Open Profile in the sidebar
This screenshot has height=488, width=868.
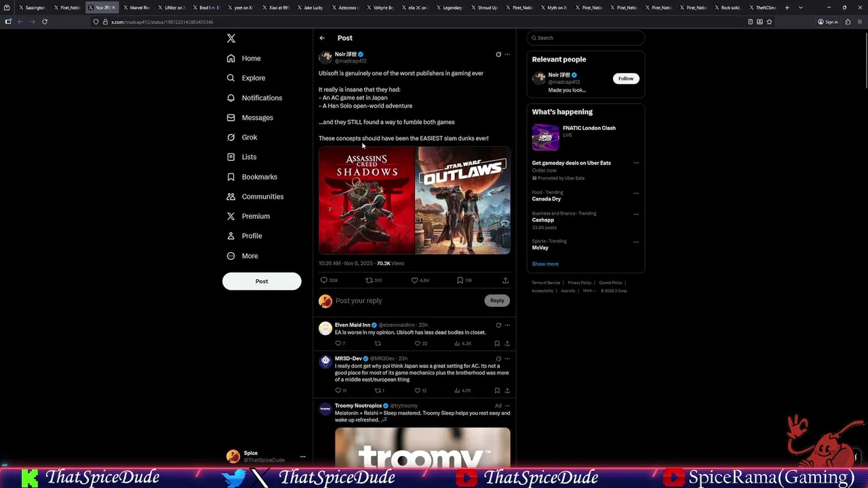244,236
